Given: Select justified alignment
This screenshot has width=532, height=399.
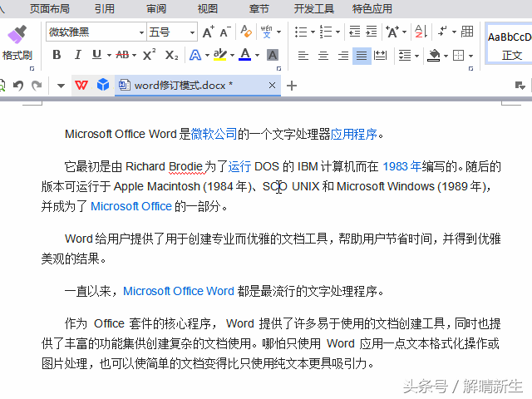Looking at the screenshot, I should (x=362, y=56).
